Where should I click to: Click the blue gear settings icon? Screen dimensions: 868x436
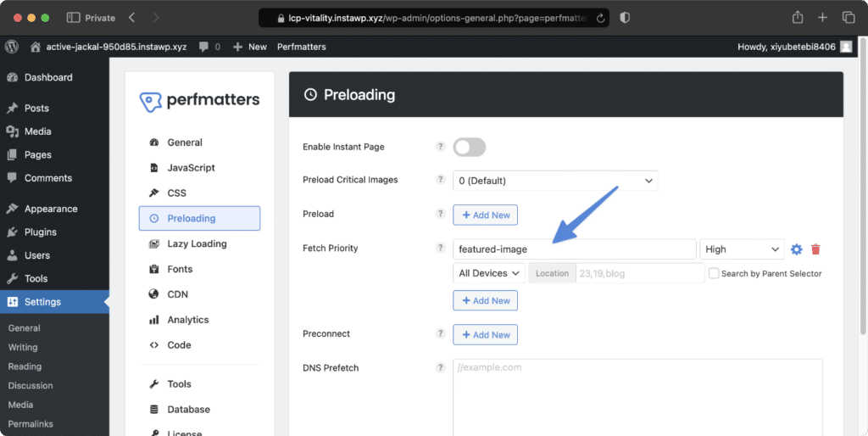tap(796, 249)
